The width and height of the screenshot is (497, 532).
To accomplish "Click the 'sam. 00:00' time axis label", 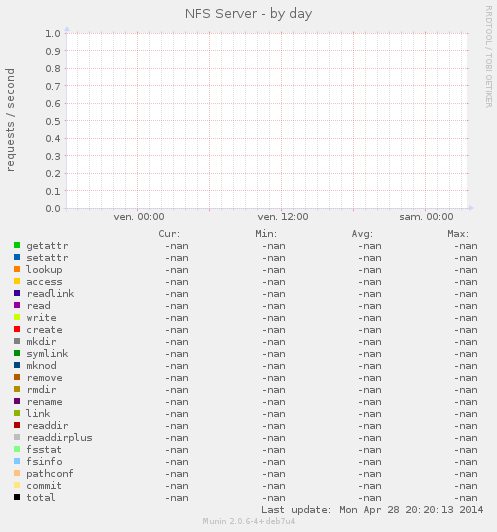I will 426,217.
